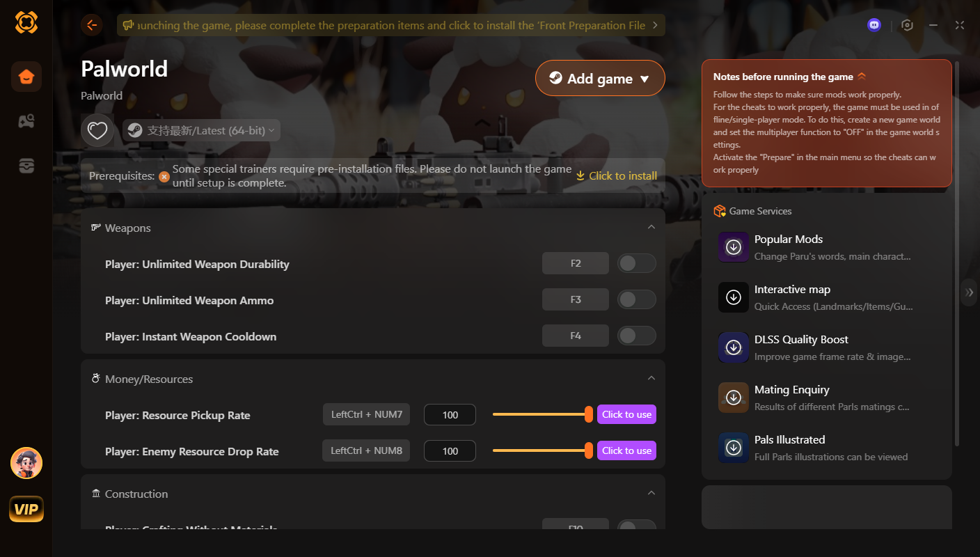Open the Discord icon in title bar
Viewport: 980px width, 557px height.
pyautogui.click(x=874, y=25)
